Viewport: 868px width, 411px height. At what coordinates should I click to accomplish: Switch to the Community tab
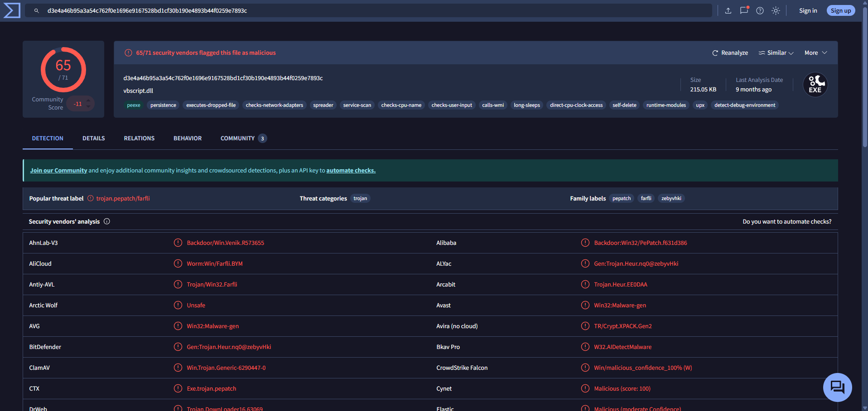click(x=243, y=139)
